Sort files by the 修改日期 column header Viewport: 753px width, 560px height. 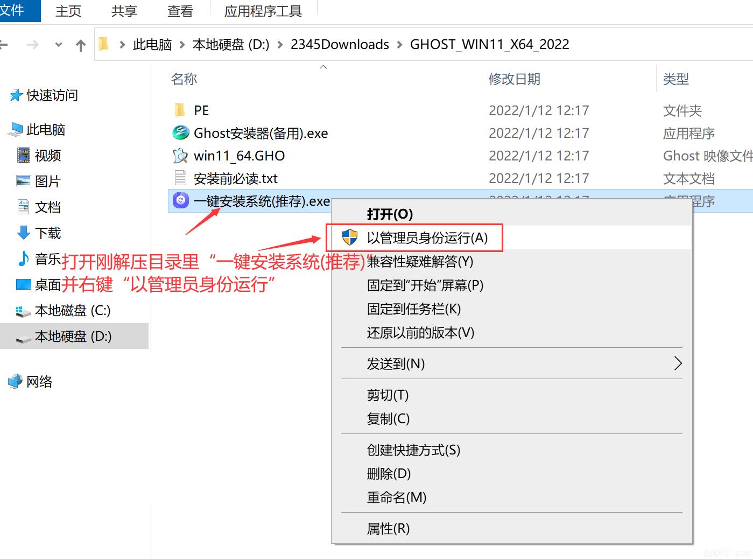click(x=514, y=79)
